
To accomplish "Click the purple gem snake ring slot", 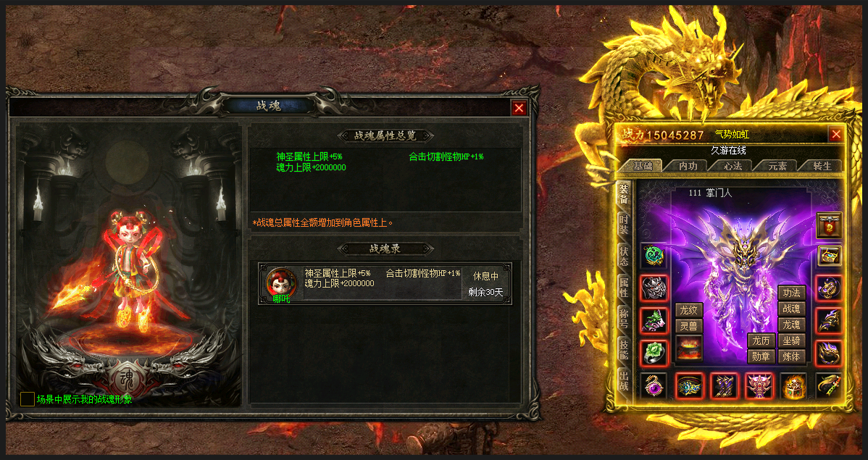I will pyautogui.click(x=654, y=386).
